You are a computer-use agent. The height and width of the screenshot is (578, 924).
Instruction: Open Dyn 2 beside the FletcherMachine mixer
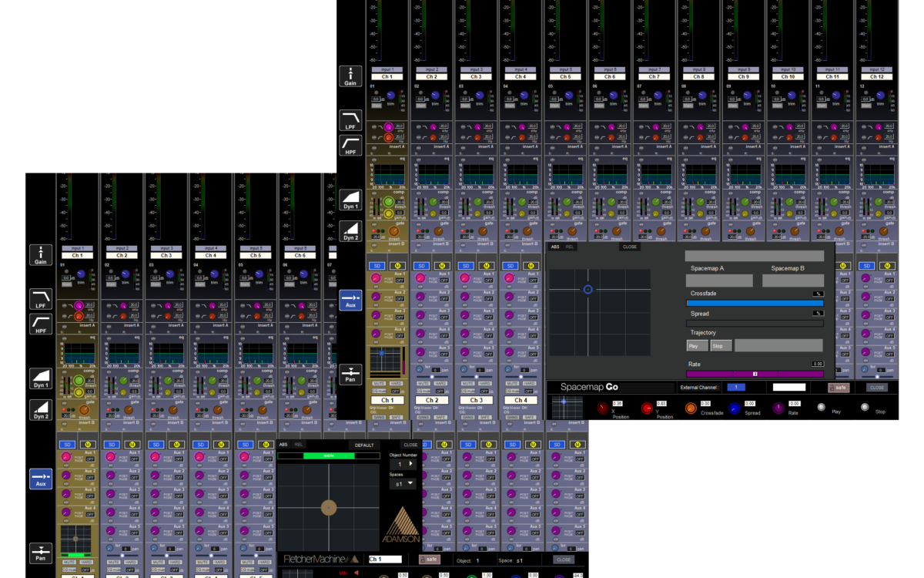pos(40,409)
